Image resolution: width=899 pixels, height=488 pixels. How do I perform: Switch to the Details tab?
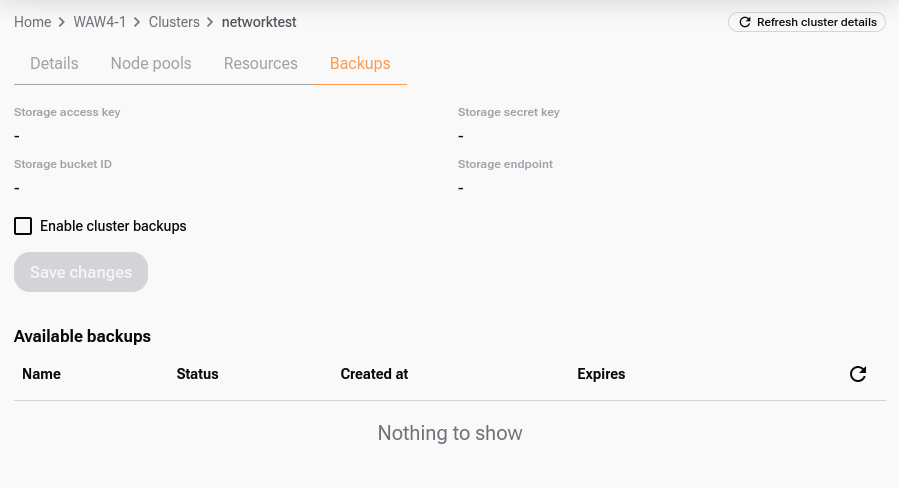(x=54, y=63)
